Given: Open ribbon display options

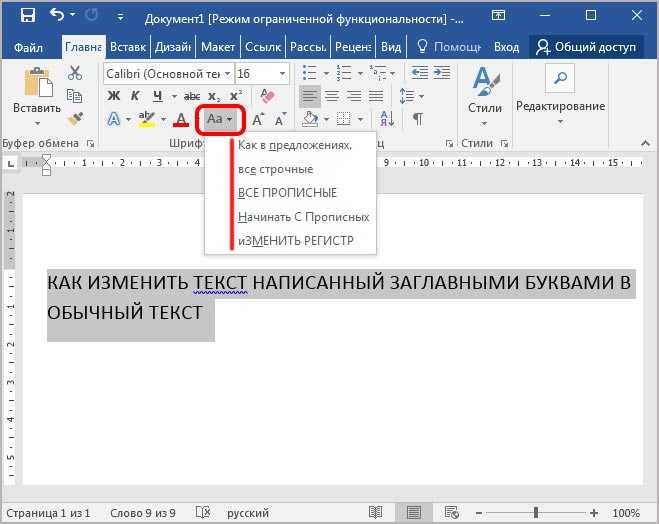Looking at the screenshot, I should (x=498, y=16).
